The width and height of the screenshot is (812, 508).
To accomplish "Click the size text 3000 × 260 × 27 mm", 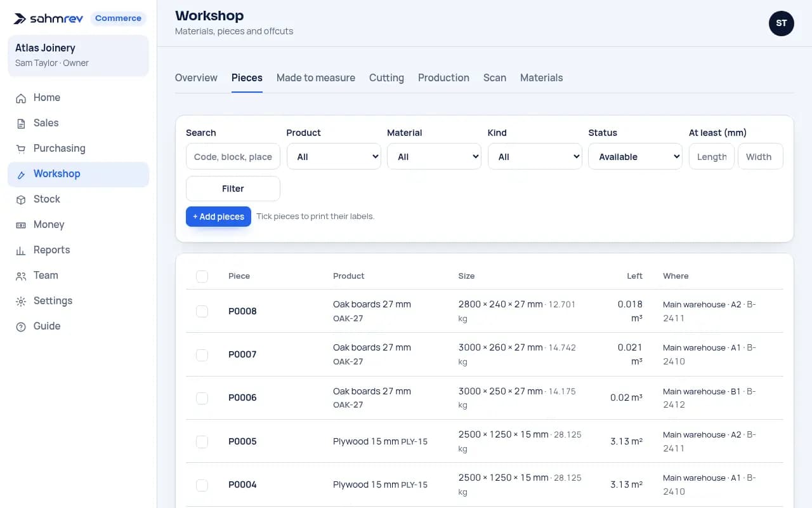I will coord(501,347).
